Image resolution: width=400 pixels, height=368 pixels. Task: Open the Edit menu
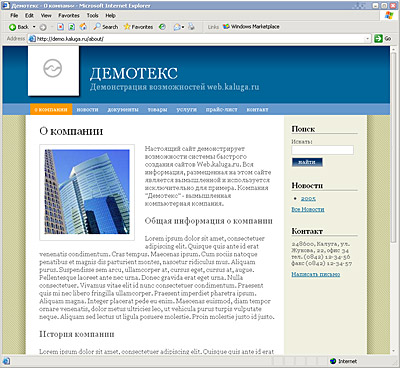point(30,15)
